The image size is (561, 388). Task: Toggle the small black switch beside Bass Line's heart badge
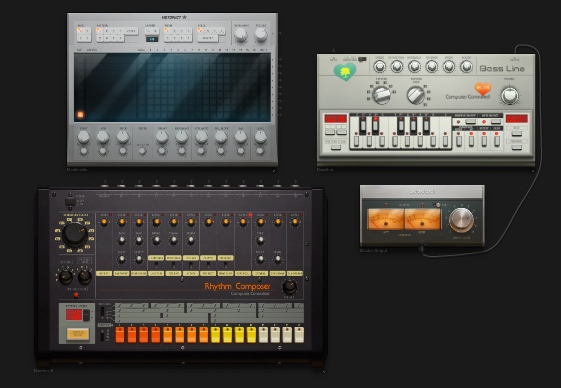(x=362, y=59)
